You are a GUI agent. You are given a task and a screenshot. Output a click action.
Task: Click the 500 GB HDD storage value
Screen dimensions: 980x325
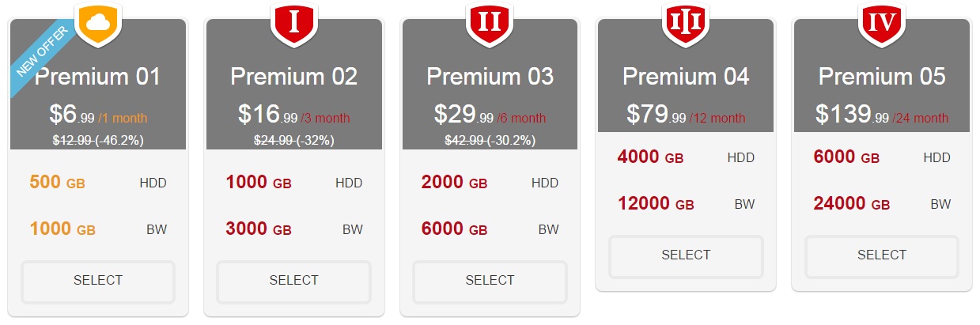(57, 183)
